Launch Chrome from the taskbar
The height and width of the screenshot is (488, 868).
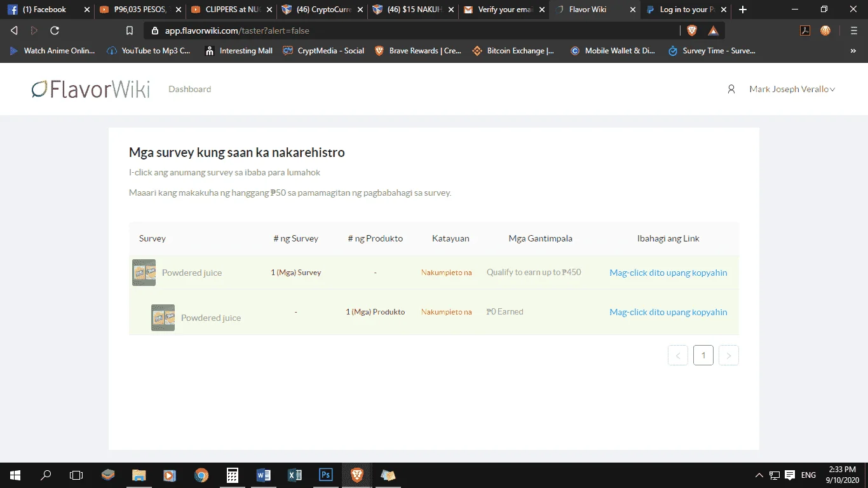(201, 475)
